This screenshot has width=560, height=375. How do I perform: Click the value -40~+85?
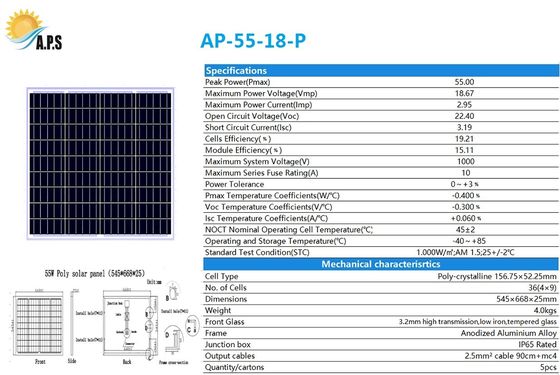[x=469, y=241]
